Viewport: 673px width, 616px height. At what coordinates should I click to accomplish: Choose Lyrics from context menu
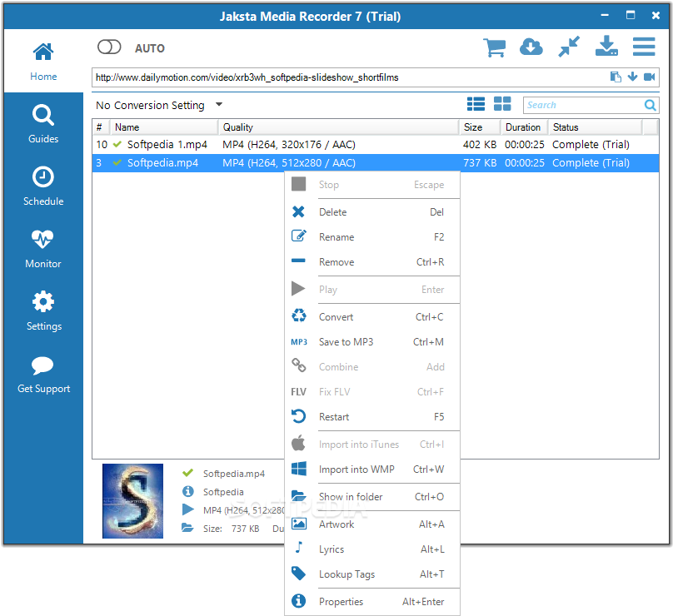point(372,549)
